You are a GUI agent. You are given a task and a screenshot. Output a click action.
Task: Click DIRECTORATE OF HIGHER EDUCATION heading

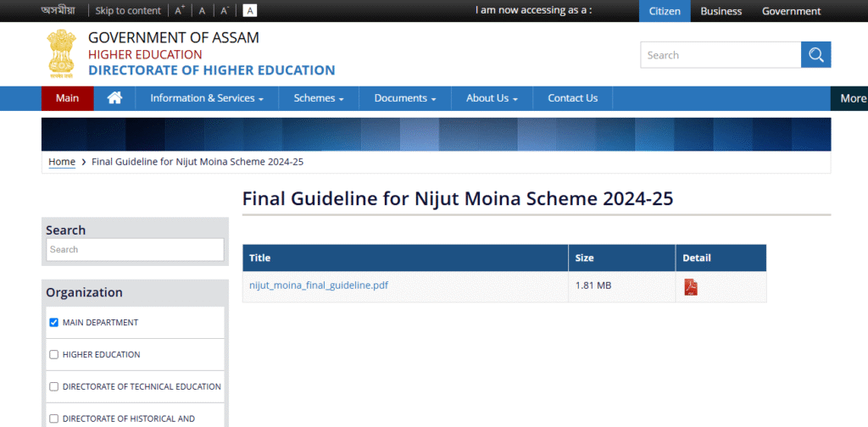click(211, 70)
